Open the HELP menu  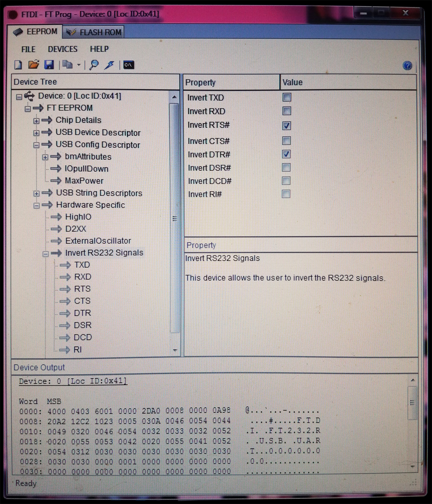99,49
